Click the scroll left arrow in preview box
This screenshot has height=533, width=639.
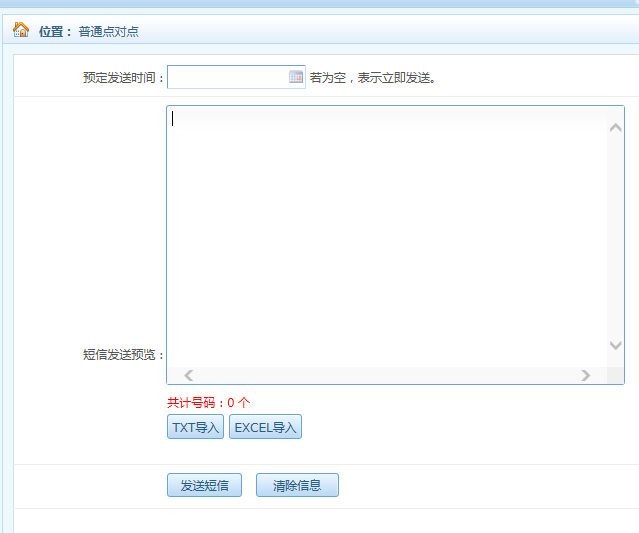(188, 376)
